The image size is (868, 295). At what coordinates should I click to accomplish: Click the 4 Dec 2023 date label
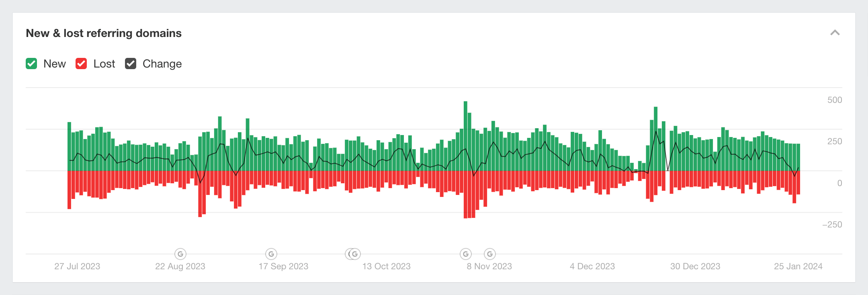tap(592, 266)
